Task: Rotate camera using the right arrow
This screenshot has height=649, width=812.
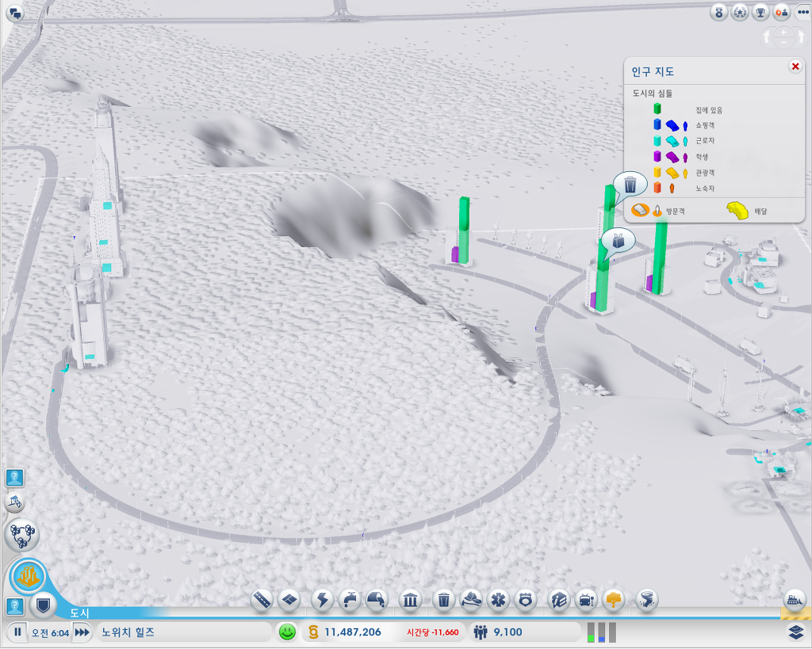Action: point(802,38)
